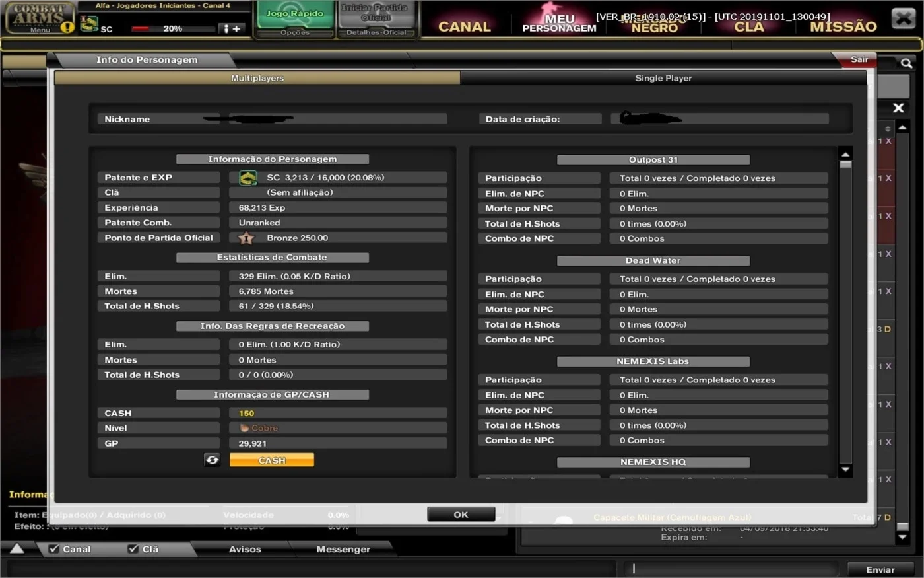Click '329 Elim. (0.05 K/D Ratio)' value
The width and height of the screenshot is (924, 578).
tap(294, 276)
